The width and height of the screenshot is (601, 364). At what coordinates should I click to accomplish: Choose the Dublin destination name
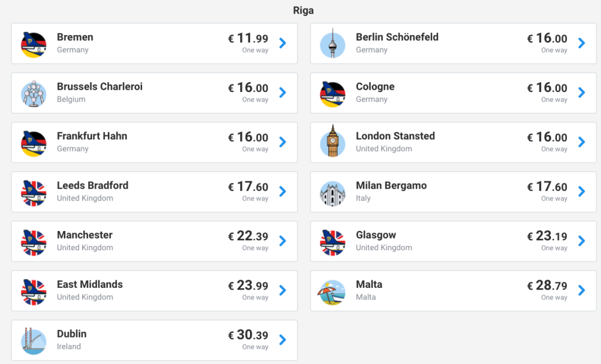pyautogui.click(x=72, y=334)
